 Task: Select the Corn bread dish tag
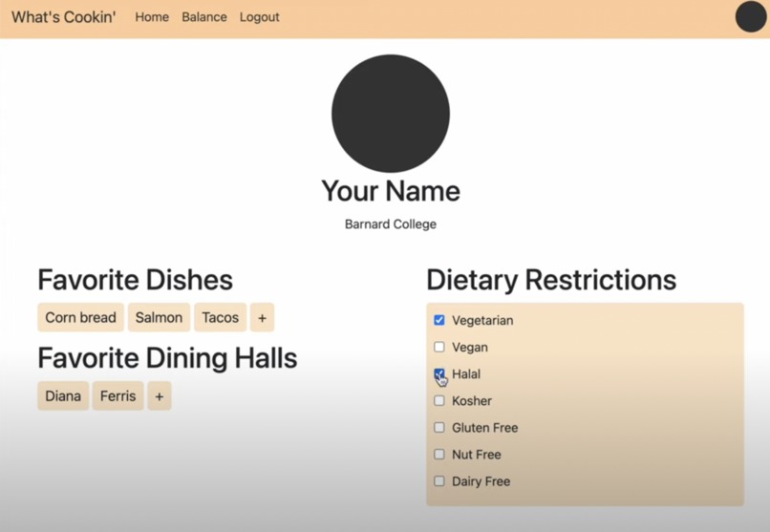(x=80, y=317)
